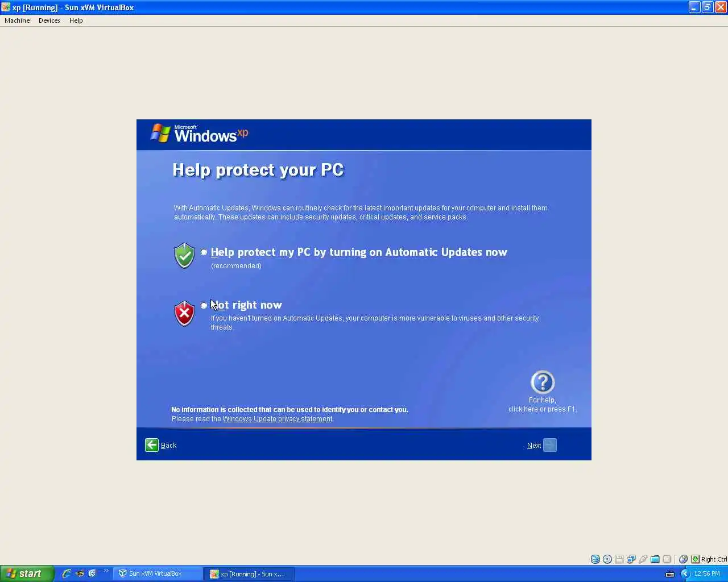728x582 pixels.
Task: Click the USB devices status icon
Action: (x=643, y=559)
